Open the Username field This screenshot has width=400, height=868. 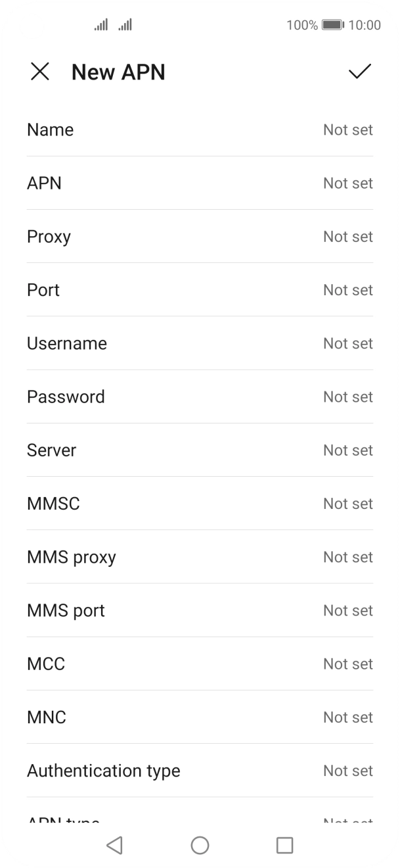200,343
